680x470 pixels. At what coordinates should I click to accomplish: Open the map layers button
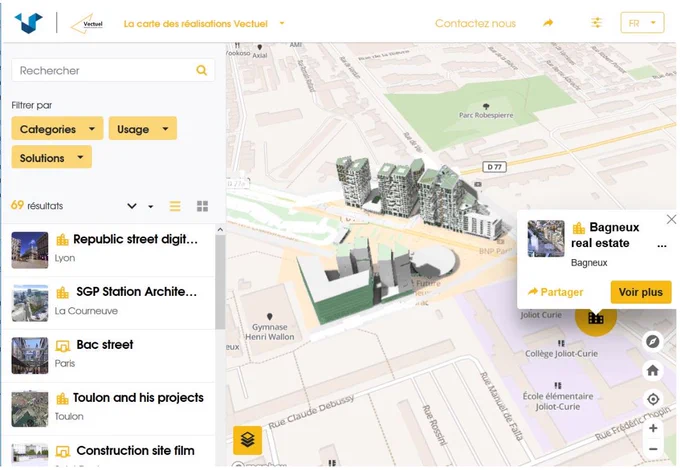point(247,440)
